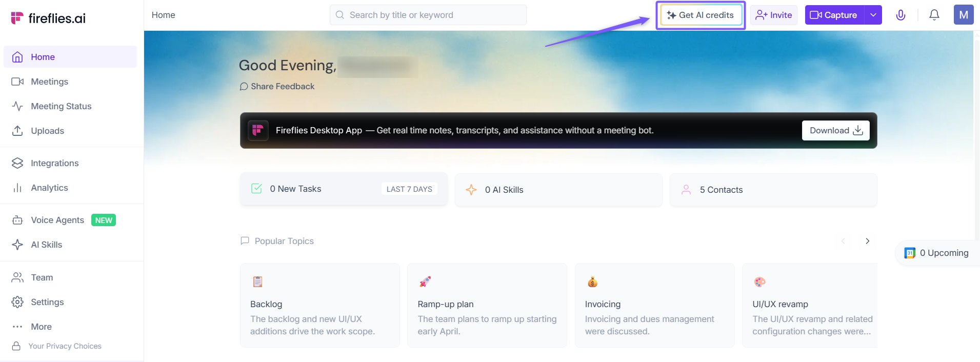Click the search by title field
This screenshot has height=362, width=980.
point(428,15)
